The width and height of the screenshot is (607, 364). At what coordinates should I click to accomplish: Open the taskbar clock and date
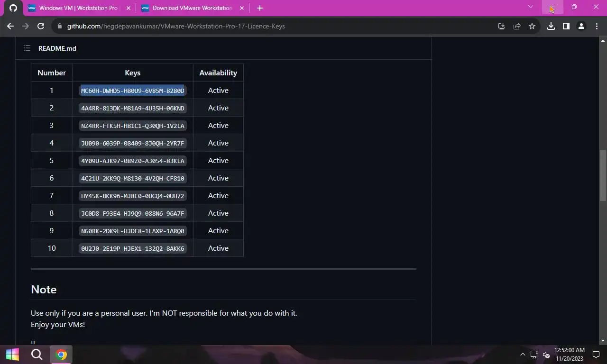tap(570, 355)
